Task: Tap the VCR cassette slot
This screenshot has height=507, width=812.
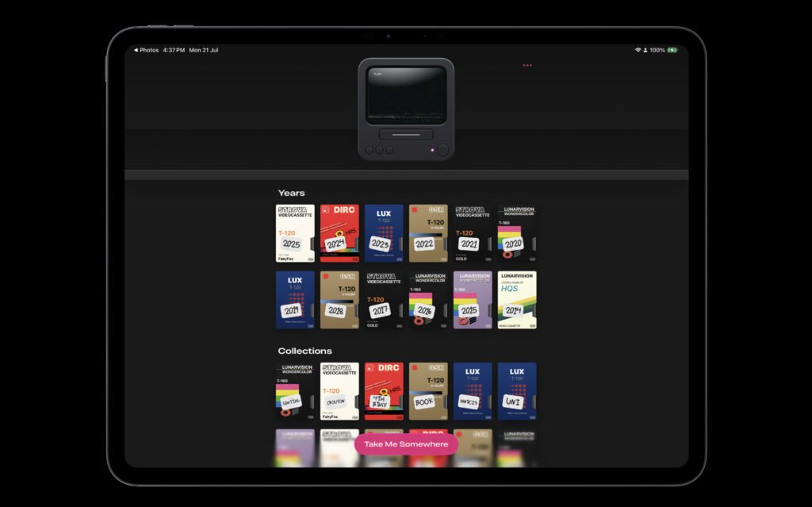Action: (x=406, y=134)
